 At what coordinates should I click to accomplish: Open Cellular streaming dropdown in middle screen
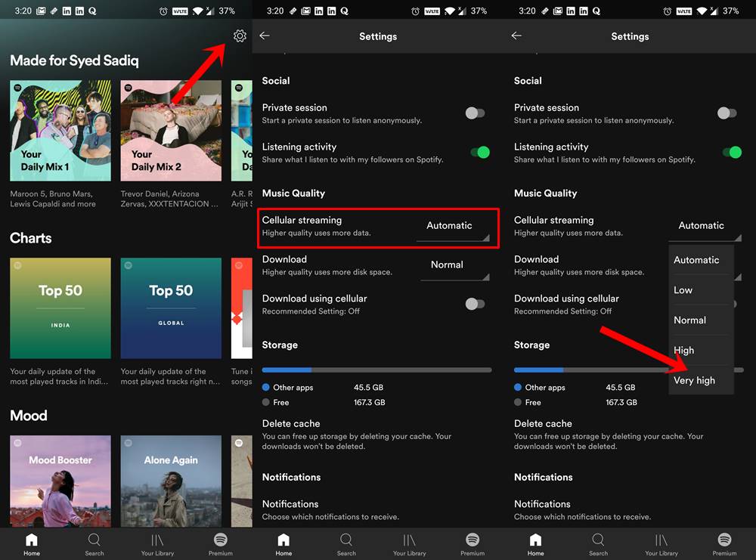coord(453,228)
